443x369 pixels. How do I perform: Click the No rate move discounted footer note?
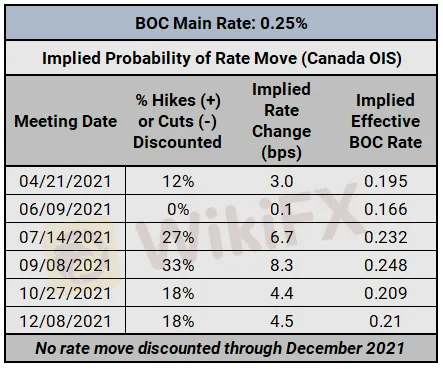pyautogui.click(x=220, y=348)
